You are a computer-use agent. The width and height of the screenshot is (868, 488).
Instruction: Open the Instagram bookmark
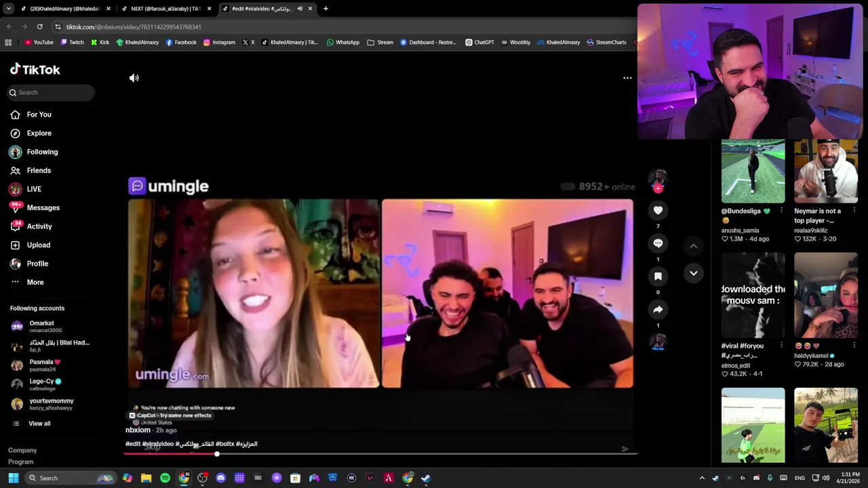(219, 42)
